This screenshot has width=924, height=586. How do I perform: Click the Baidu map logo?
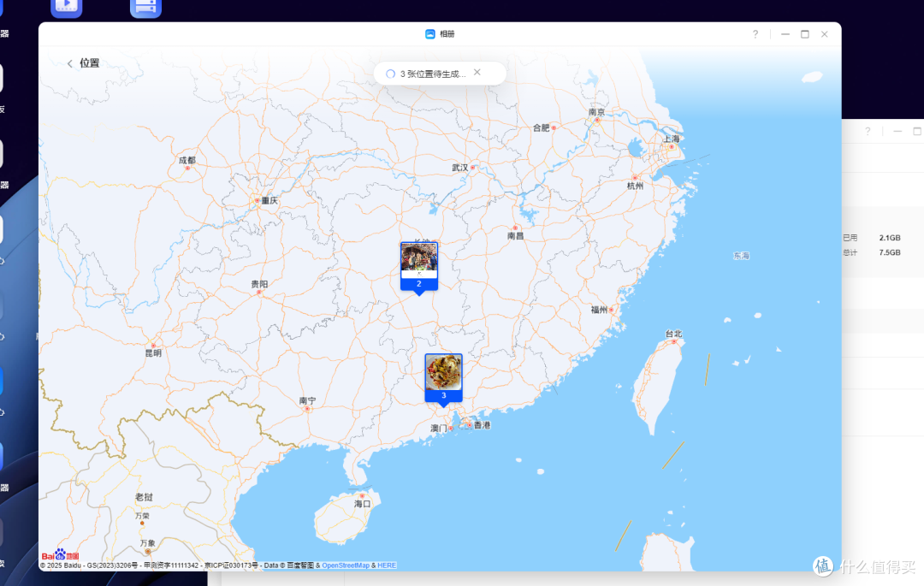(60, 555)
